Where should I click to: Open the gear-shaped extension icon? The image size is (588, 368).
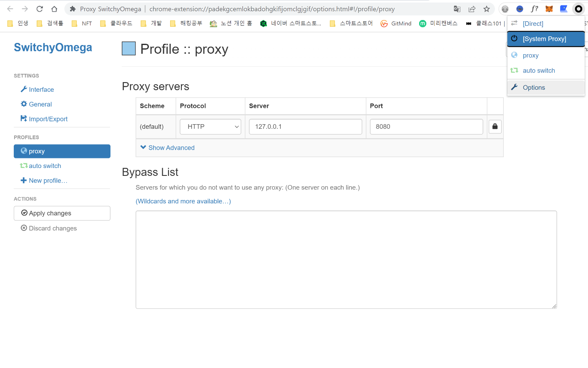(x=505, y=9)
